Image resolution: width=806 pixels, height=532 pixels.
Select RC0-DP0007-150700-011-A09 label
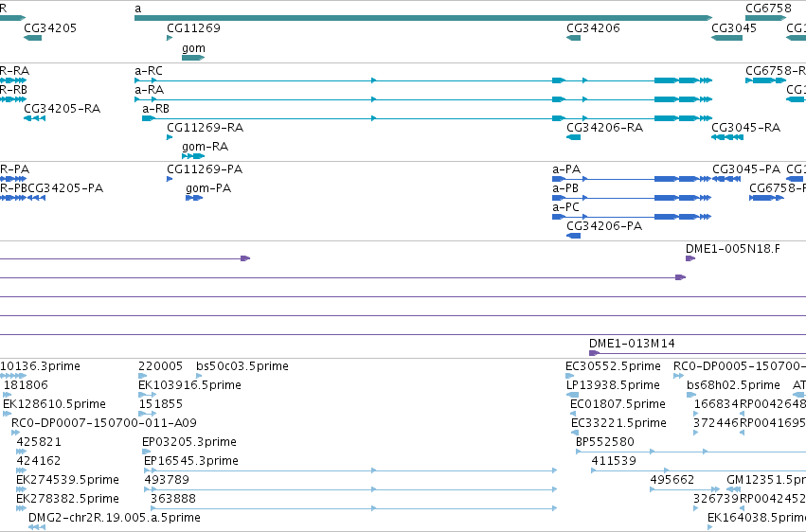pos(104,423)
